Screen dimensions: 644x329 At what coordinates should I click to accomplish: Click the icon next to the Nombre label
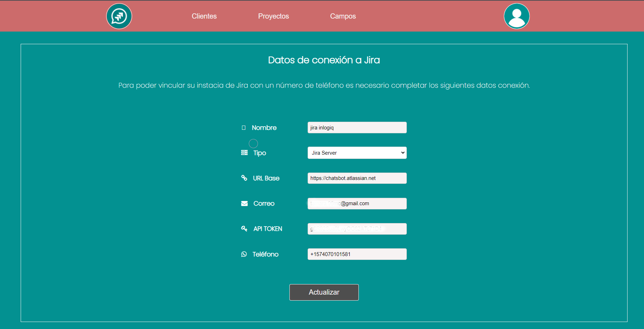click(x=244, y=127)
